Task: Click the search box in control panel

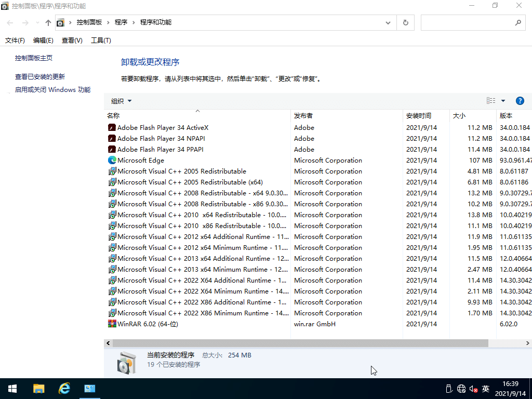Action: [x=468, y=22]
